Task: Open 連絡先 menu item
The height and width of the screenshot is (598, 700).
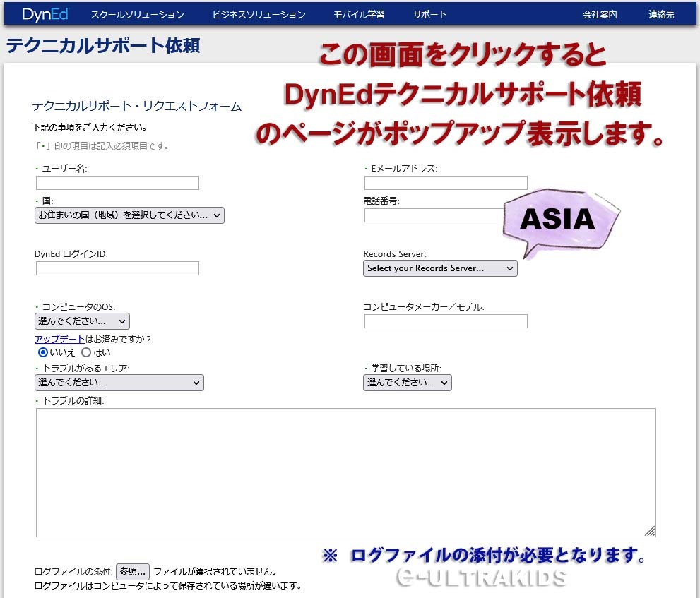Action: pyautogui.click(x=661, y=15)
